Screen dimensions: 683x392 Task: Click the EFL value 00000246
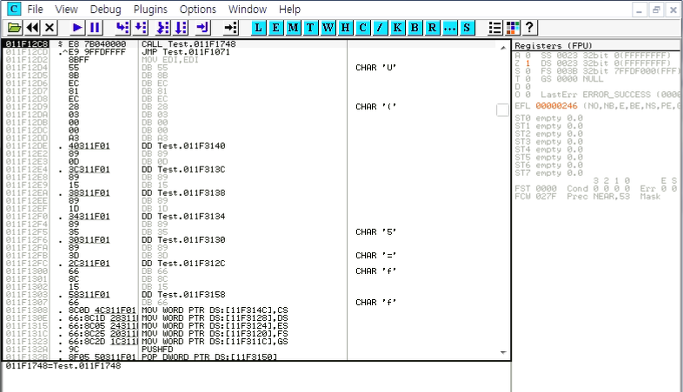coord(556,106)
